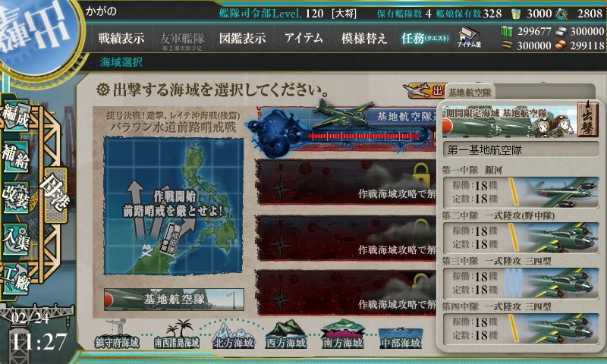Click the 基地航空隊 button under the map
607x364 pixels.
click(x=174, y=300)
